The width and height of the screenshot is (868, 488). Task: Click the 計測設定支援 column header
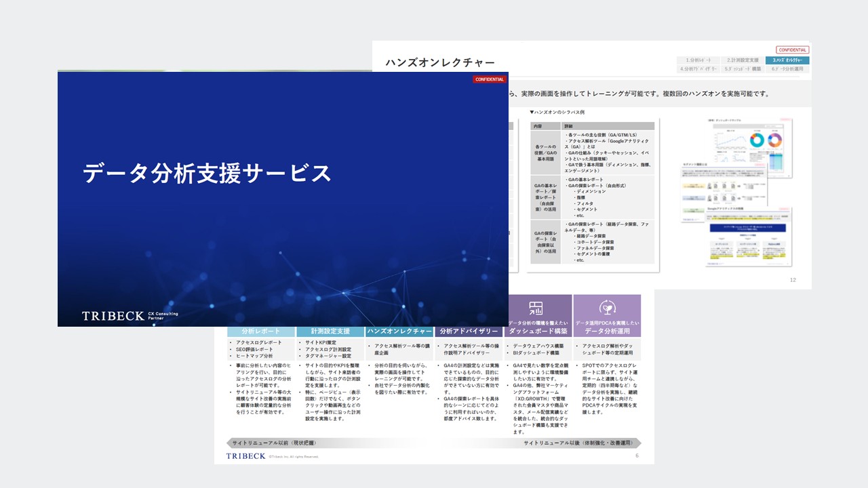330,331
